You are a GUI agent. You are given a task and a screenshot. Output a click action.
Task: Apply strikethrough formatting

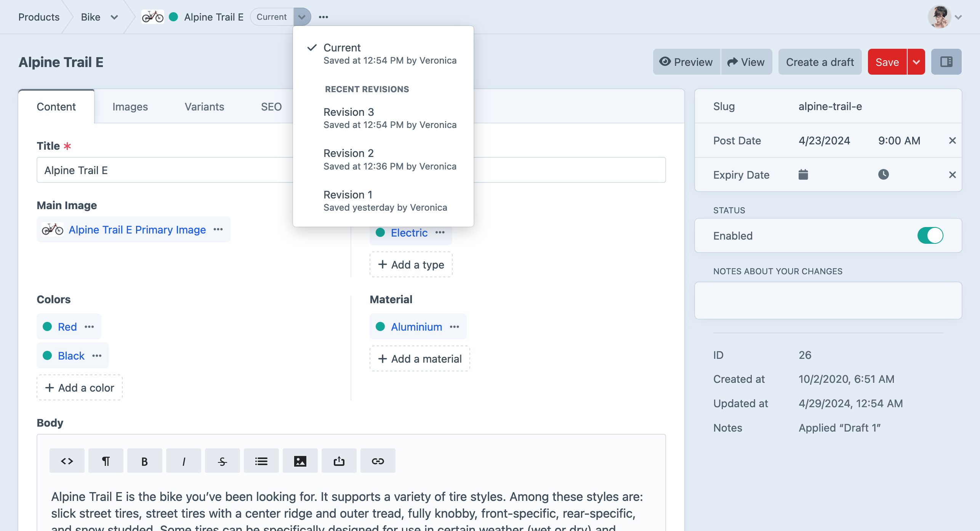[x=223, y=461]
